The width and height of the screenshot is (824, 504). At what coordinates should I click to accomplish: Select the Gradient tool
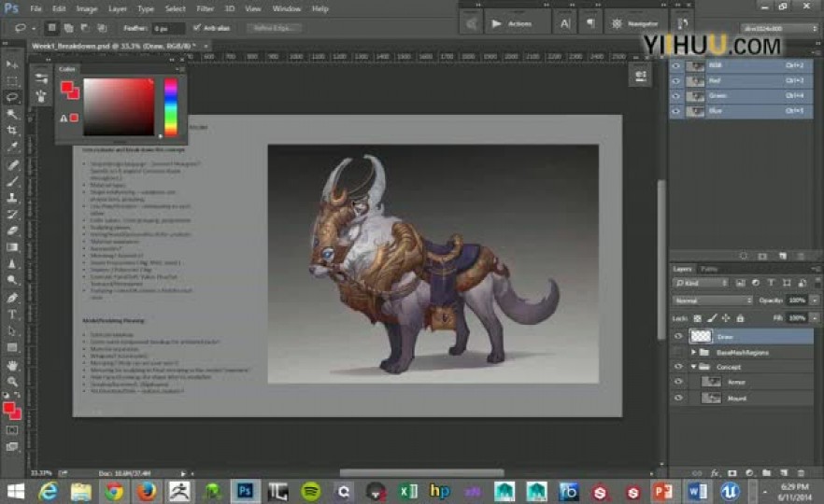tap(11, 246)
